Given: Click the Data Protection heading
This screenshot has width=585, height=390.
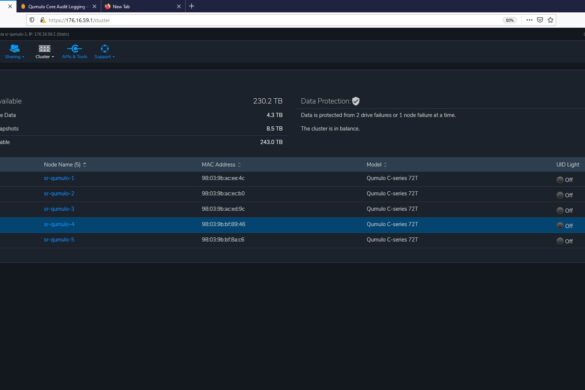Looking at the screenshot, I should click(326, 101).
